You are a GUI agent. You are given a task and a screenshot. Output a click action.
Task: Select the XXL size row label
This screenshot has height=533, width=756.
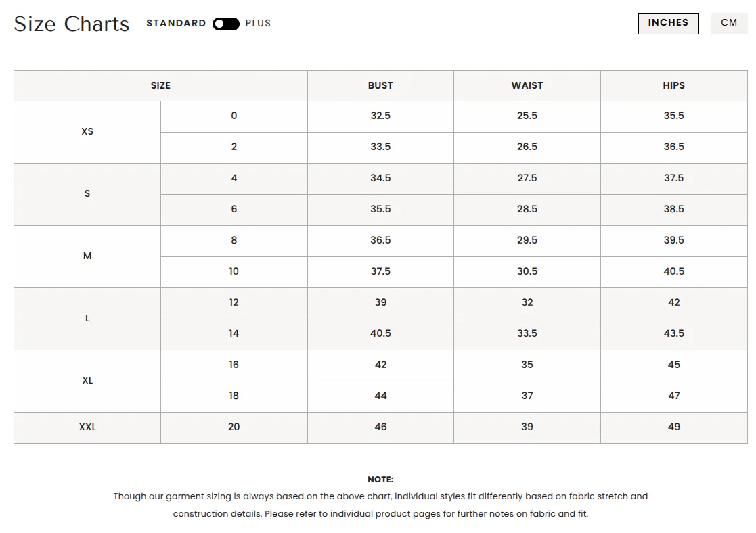tap(87, 427)
